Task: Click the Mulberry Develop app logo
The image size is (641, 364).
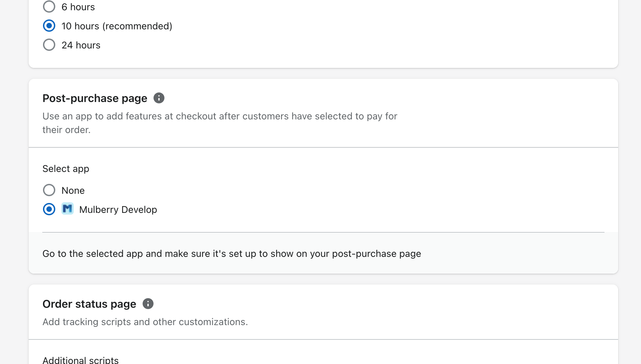Action: coord(68,209)
